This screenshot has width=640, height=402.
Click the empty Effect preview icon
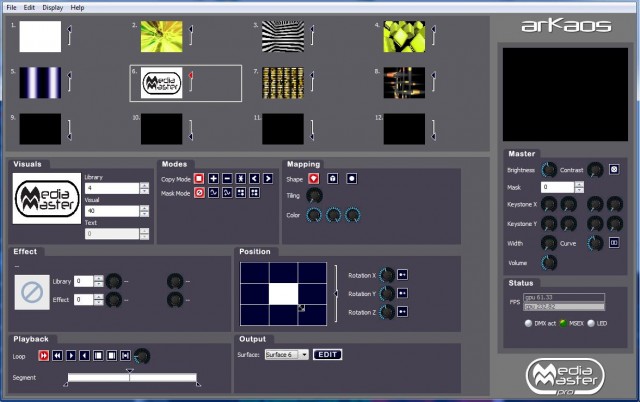33,291
